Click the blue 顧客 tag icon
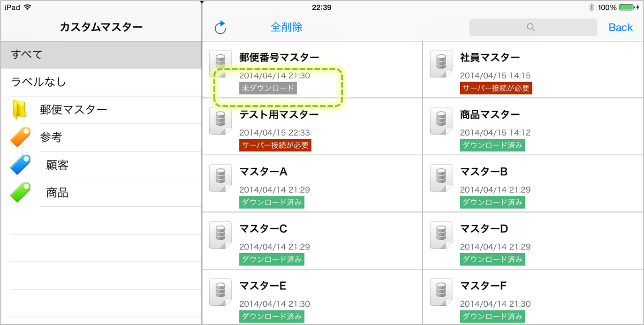The image size is (644, 325). pyautogui.click(x=20, y=165)
